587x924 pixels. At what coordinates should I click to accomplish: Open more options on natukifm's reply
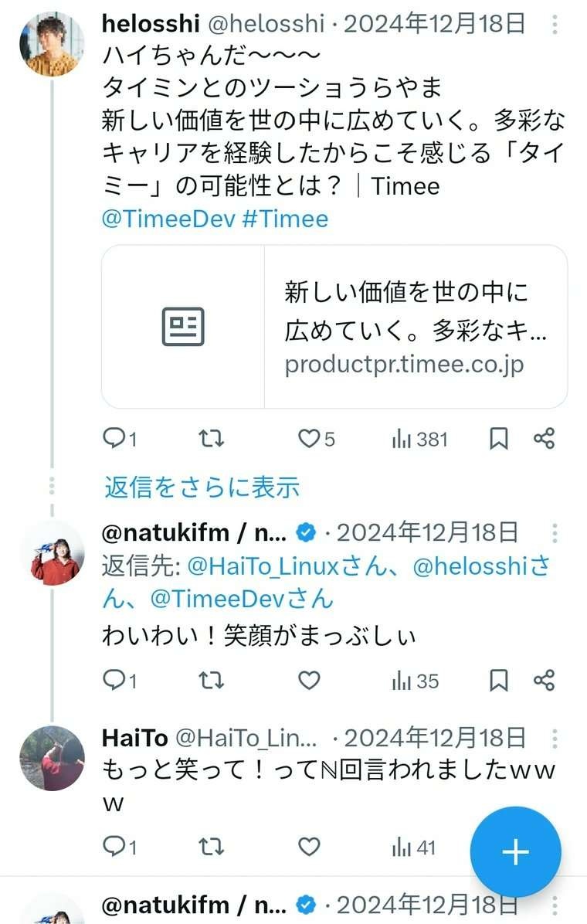(555, 533)
